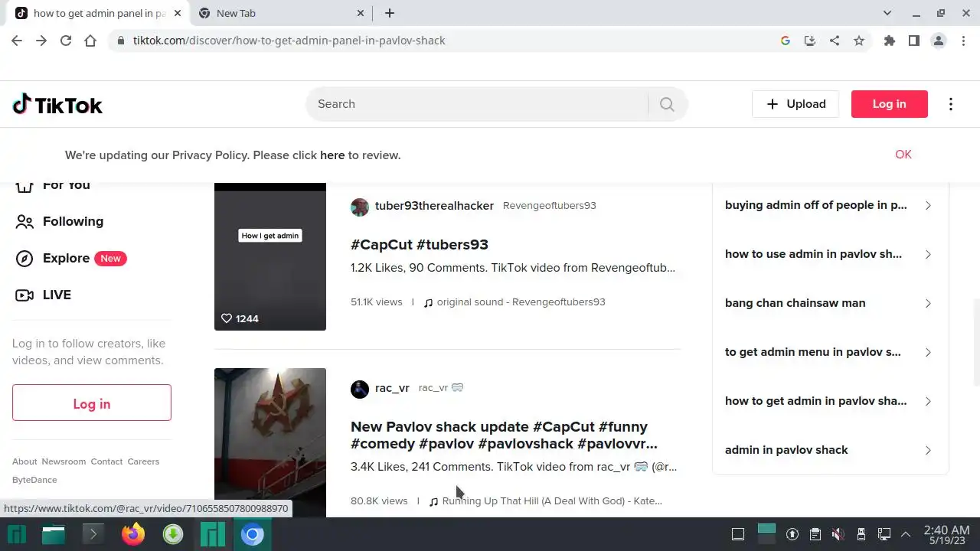Click the tuber93therealhacker username
980x551 pixels.
(434, 206)
